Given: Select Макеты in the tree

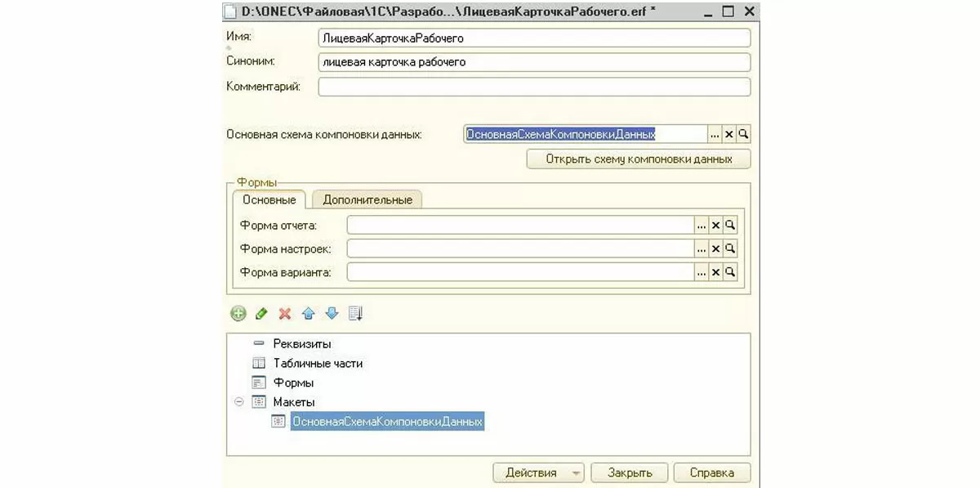Looking at the screenshot, I should pos(294,402).
